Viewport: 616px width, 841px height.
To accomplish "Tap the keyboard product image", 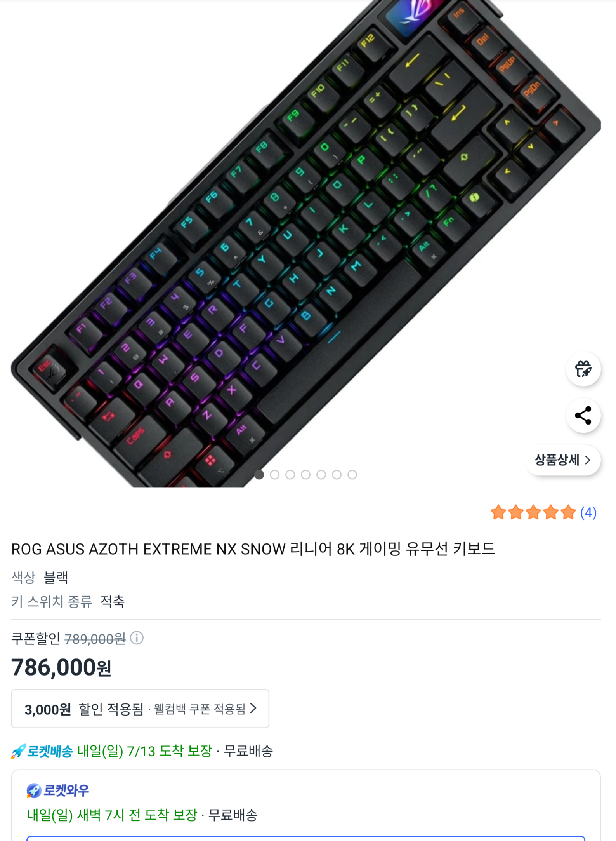I will [x=305, y=244].
